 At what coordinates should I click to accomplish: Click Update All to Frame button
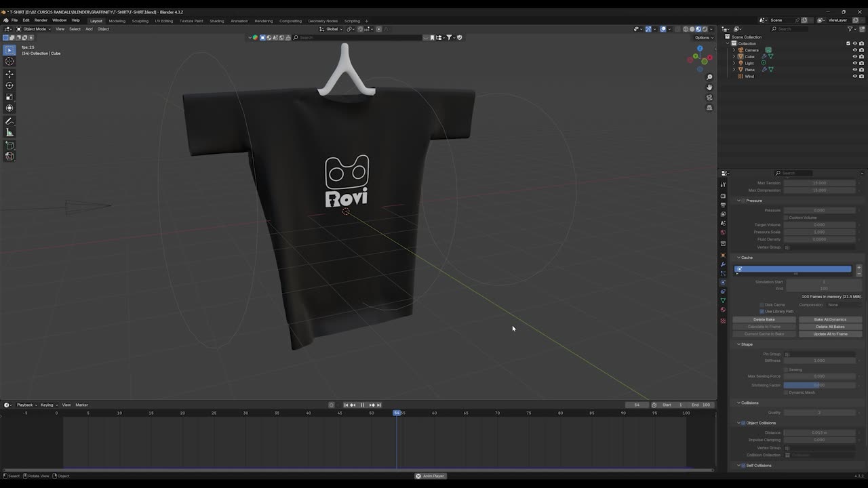830,333
